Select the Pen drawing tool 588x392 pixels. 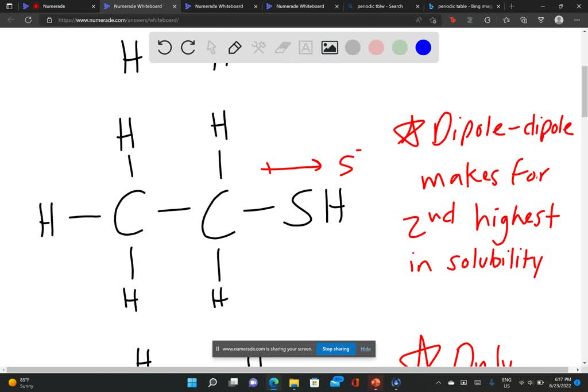tap(235, 48)
